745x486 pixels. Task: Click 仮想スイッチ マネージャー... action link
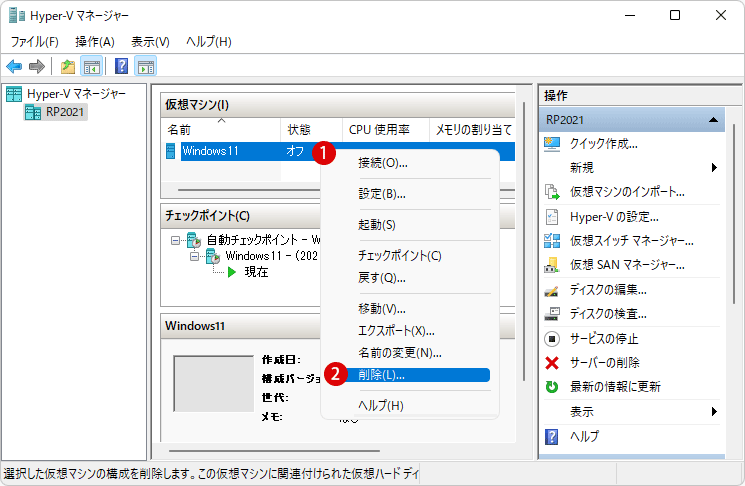coord(632,241)
